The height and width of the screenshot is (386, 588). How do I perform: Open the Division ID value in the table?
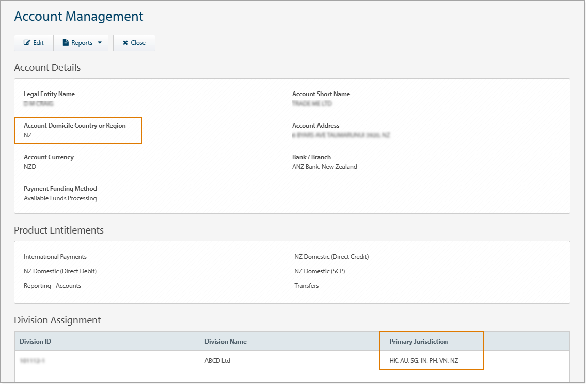[34, 360]
